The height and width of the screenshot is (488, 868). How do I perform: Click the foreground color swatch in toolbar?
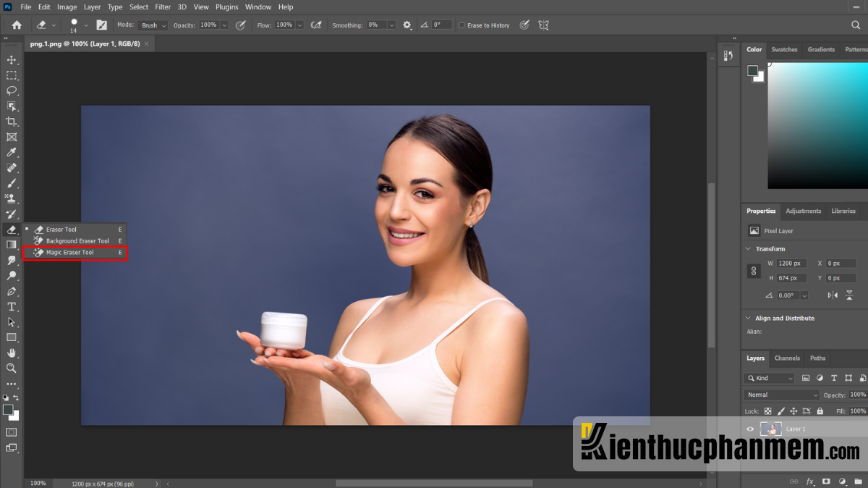click(x=8, y=410)
